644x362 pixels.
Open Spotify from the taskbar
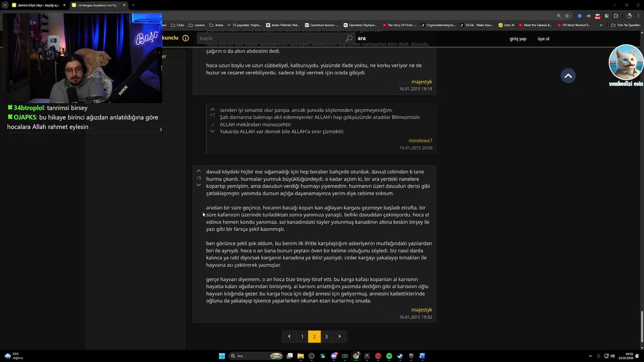click(389, 356)
